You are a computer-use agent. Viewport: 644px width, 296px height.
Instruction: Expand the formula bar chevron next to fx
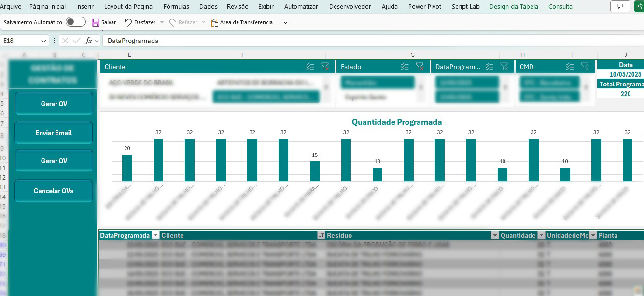(x=97, y=41)
